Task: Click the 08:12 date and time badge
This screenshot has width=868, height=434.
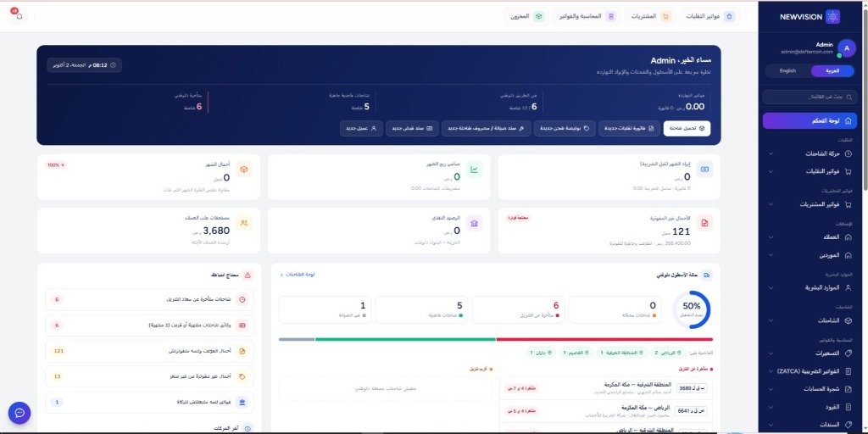Action: coord(84,65)
